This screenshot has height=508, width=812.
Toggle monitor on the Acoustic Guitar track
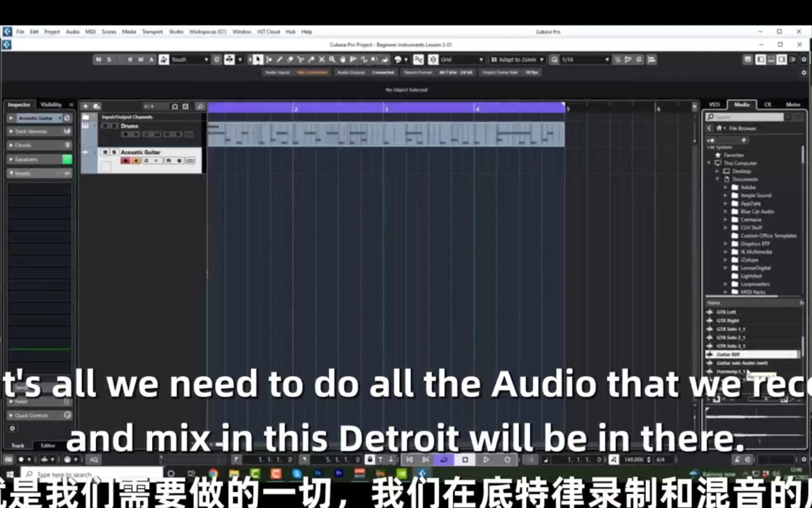pos(136,160)
